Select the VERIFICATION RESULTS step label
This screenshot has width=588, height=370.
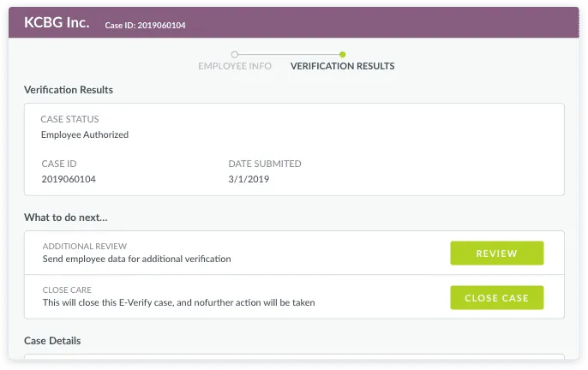[342, 66]
